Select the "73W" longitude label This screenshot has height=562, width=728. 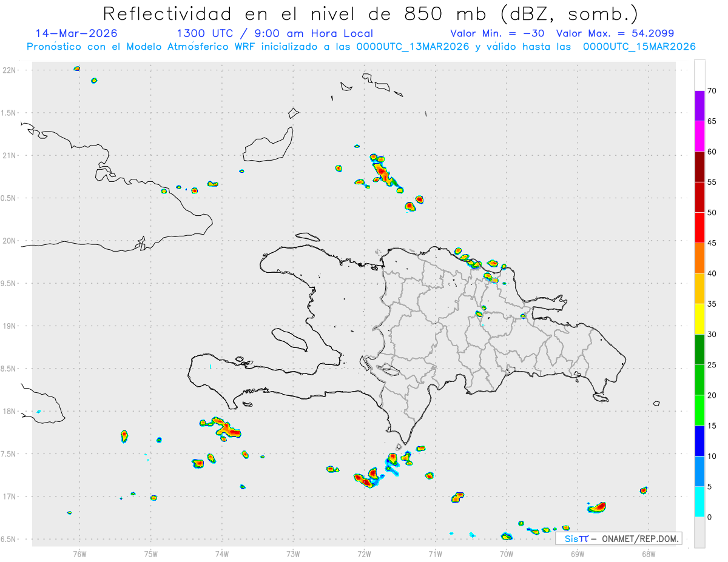293,554
